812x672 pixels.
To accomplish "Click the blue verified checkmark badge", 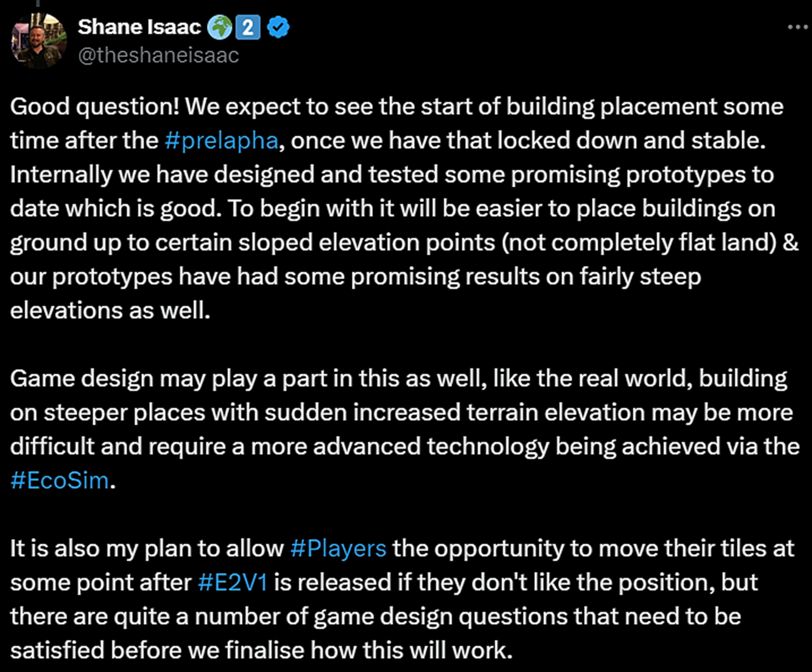I will point(278,28).
